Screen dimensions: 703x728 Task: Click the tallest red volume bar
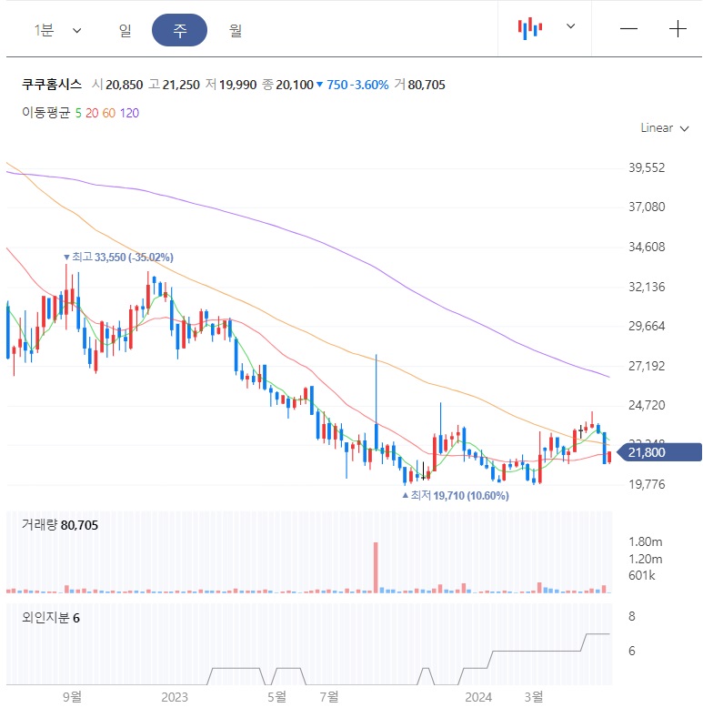click(x=376, y=567)
